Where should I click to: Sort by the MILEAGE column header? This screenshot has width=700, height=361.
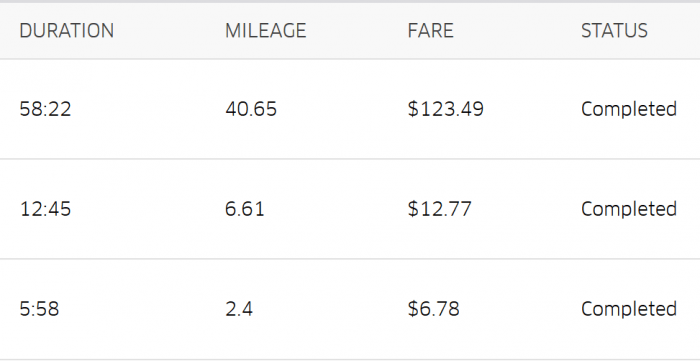click(266, 31)
